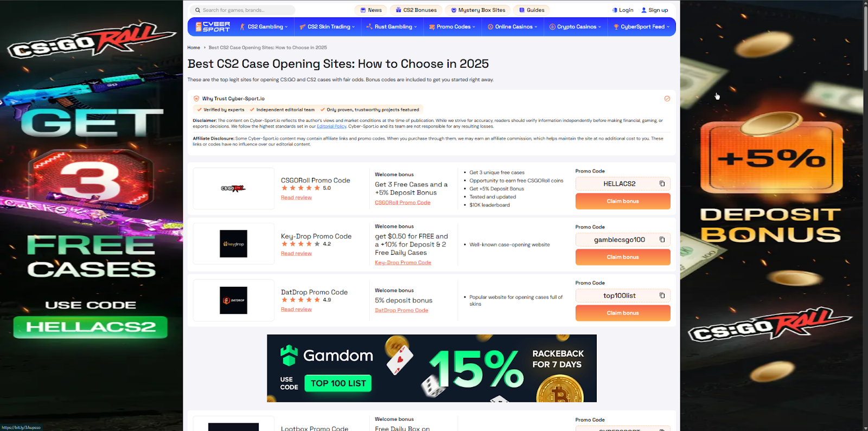The height and width of the screenshot is (431, 868).
Task: Copy the top100list promo code icon
Action: [662, 295]
